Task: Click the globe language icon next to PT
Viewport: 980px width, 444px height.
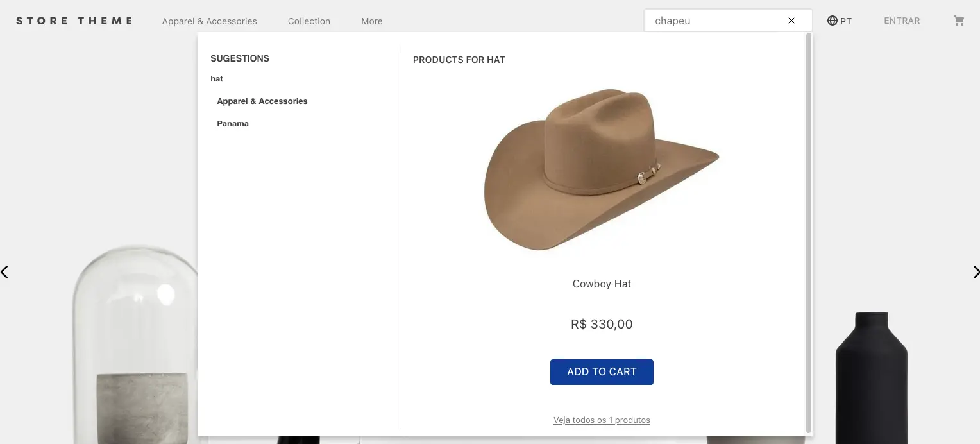Action: pyautogui.click(x=831, y=20)
